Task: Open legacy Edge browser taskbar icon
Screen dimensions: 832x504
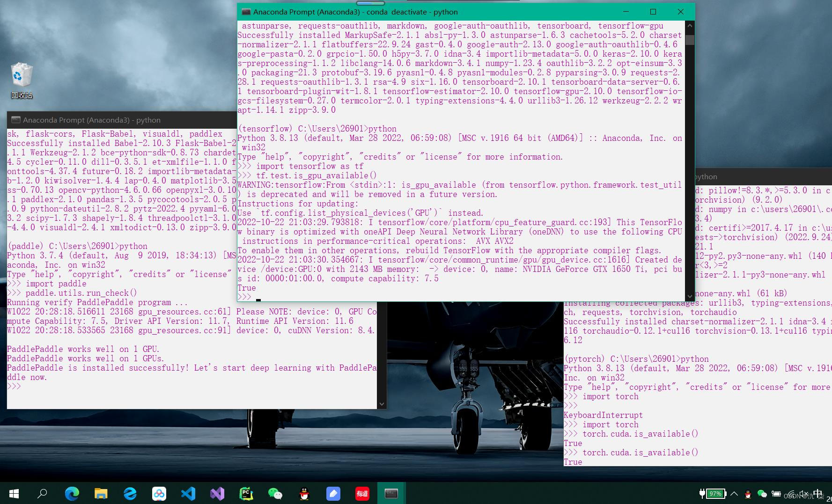Action: tap(130, 493)
